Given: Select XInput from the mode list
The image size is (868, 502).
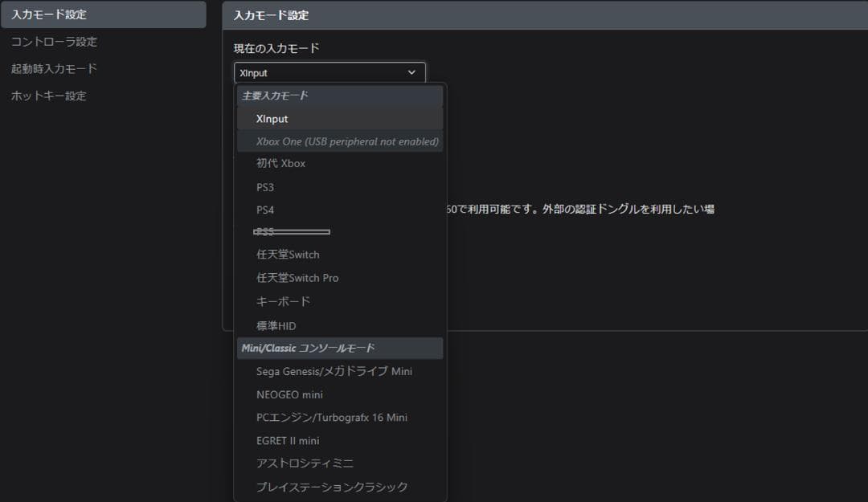Looking at the screenshot, I should [x=272, y=118].
